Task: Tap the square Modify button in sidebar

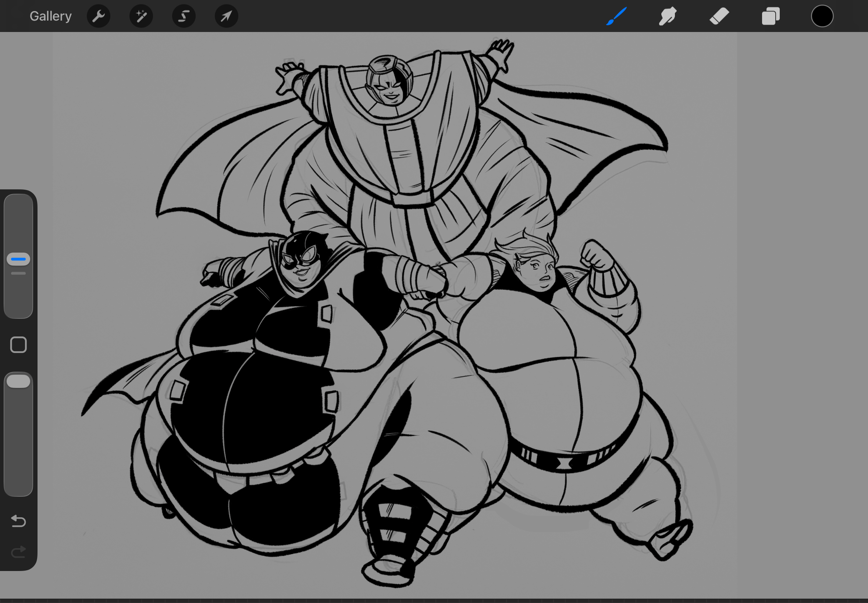Action: [x=18, y=345]
